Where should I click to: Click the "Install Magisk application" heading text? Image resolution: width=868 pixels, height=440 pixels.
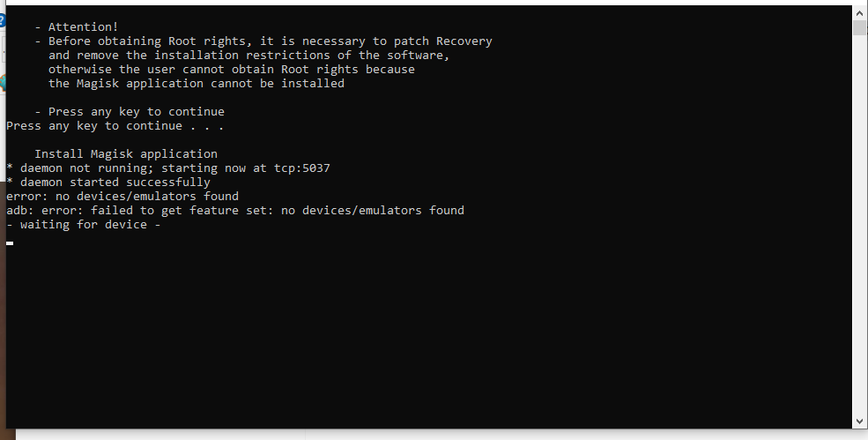pos(126,153)
